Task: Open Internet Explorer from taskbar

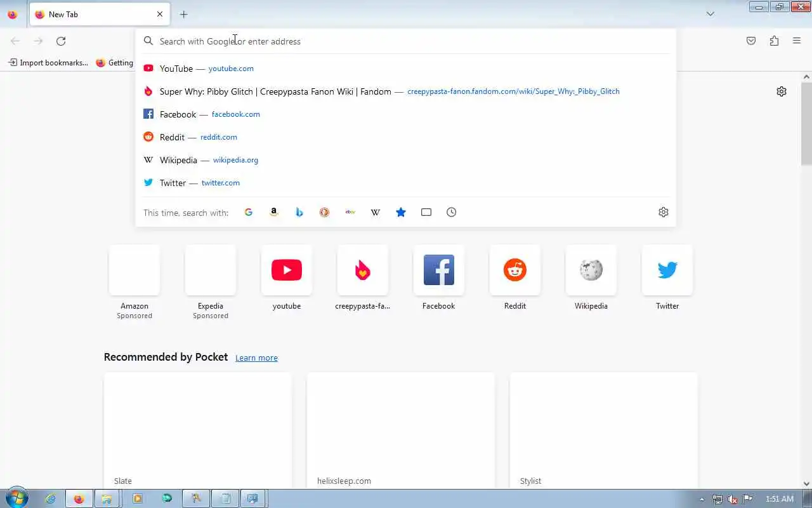Action: [51, 498]
